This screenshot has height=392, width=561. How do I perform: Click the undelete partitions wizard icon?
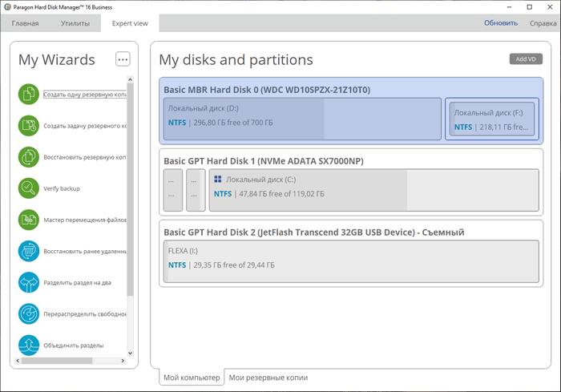29,251
